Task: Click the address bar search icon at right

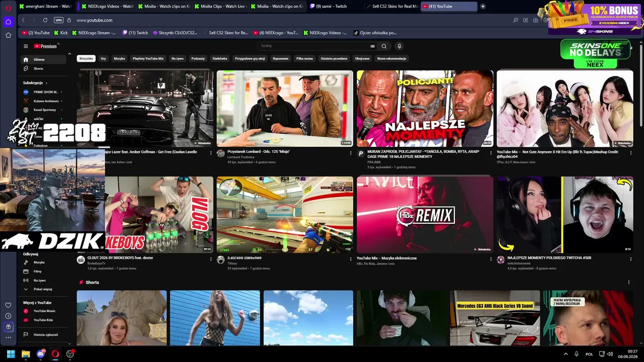Action: click(x=516, y=20)
